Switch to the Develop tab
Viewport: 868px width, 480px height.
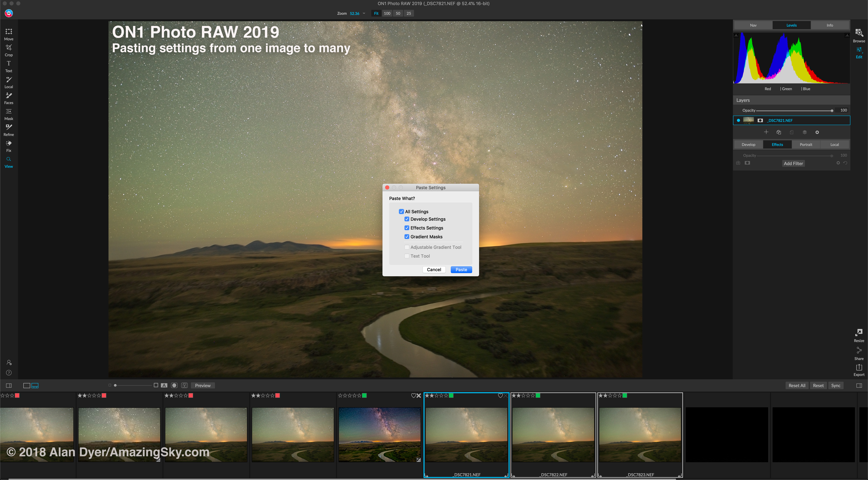pyautogui.click(x=748, y=145)
